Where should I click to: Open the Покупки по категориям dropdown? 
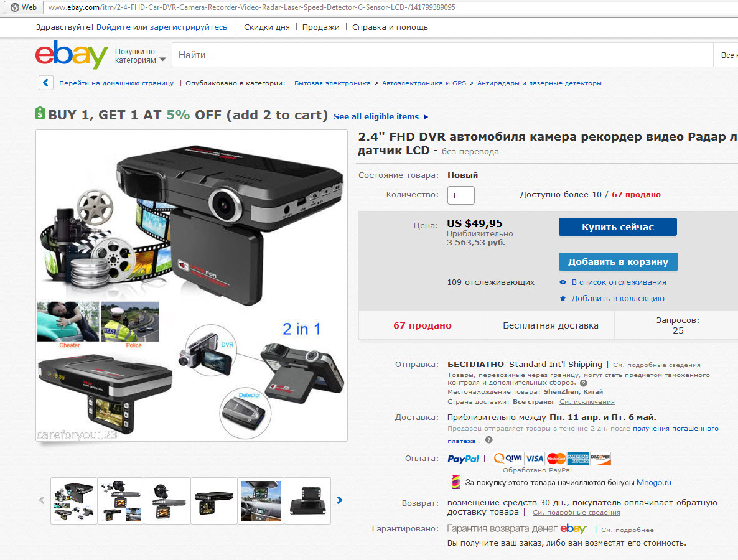pos(140,55)
